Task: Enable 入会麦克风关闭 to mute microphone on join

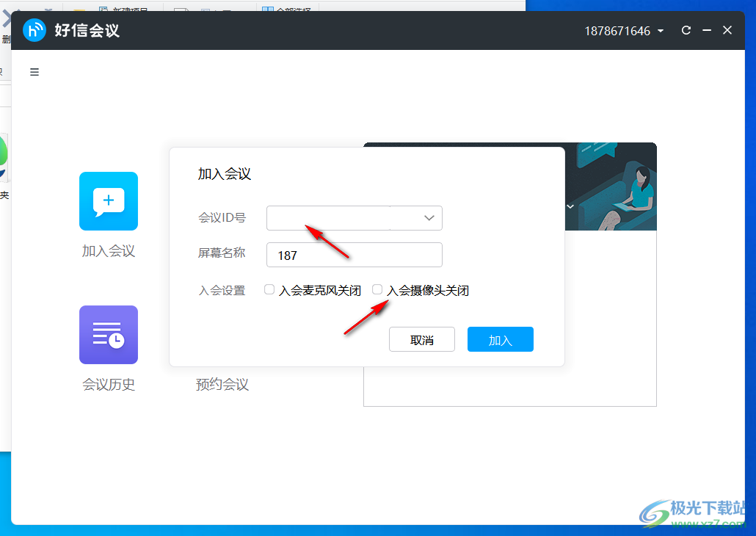Action: click(269, 289)
